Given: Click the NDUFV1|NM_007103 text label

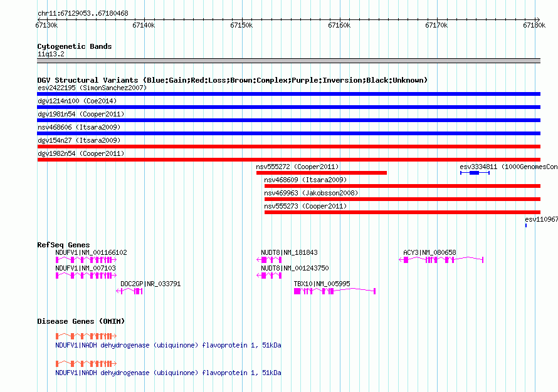Looking at the screenshot, I should pos(85,268).
